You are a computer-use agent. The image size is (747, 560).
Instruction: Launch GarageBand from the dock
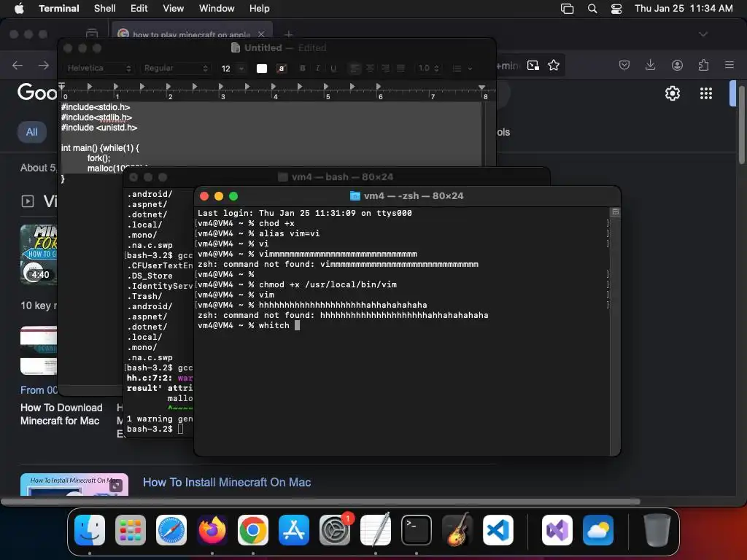point(457,530)
